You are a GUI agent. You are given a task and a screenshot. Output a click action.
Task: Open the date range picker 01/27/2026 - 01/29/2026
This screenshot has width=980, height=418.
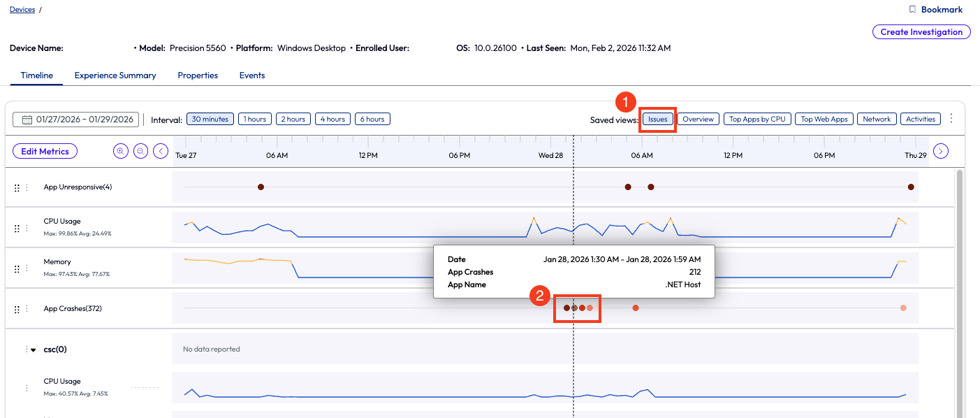[x=76, y=120]
